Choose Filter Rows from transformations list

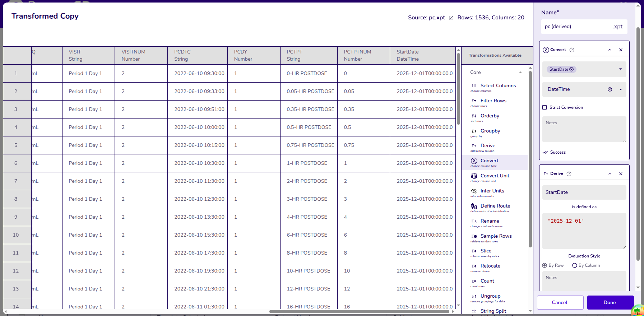pyautogui.click(x=493, y=101)
